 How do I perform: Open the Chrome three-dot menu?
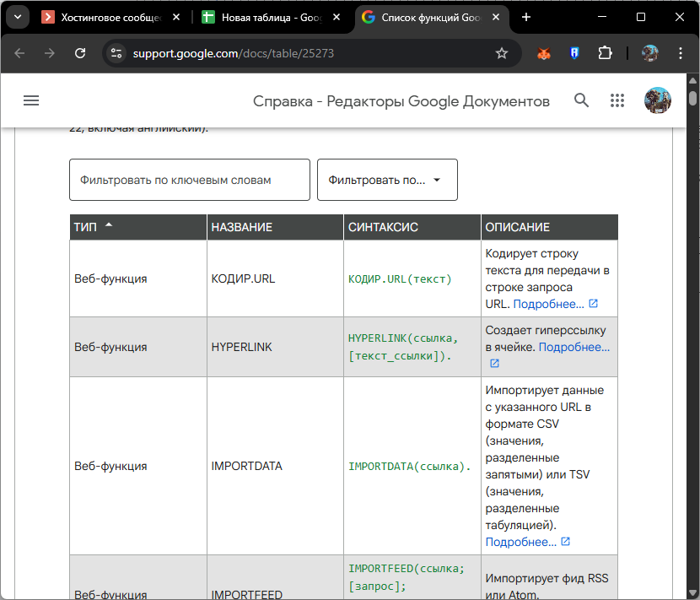pyautogui.click(x=681, y=52)
